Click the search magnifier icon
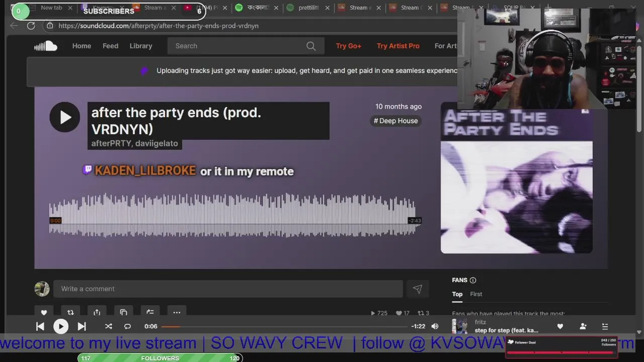Viewport: 644px width, 362px height. coord(311,46)
